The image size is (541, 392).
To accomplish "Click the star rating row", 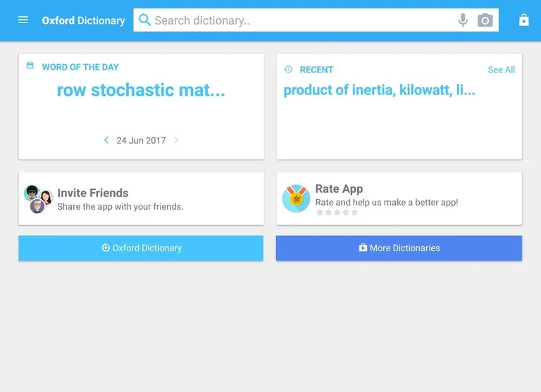I will (x=337, y=213).
